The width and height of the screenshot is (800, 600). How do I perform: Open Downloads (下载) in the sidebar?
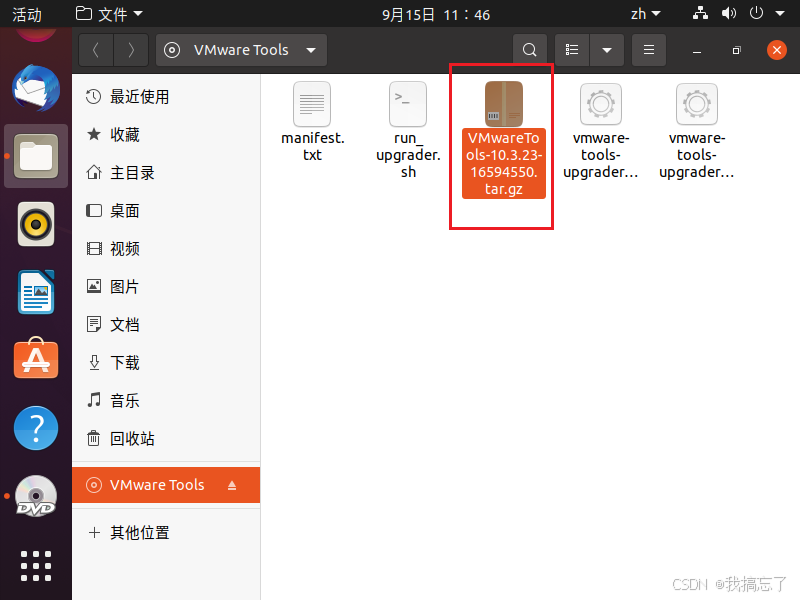[166, 362]
